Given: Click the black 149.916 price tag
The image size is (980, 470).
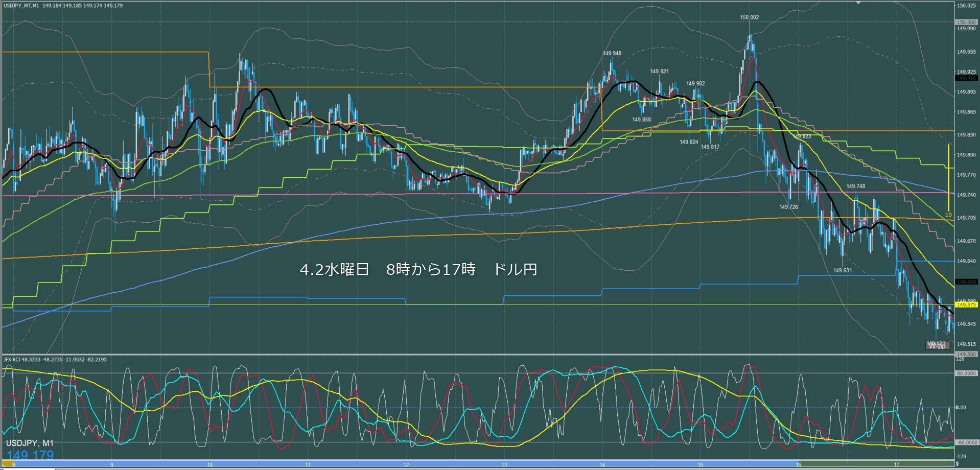Looking at the screenshot, I should (966, 78).
